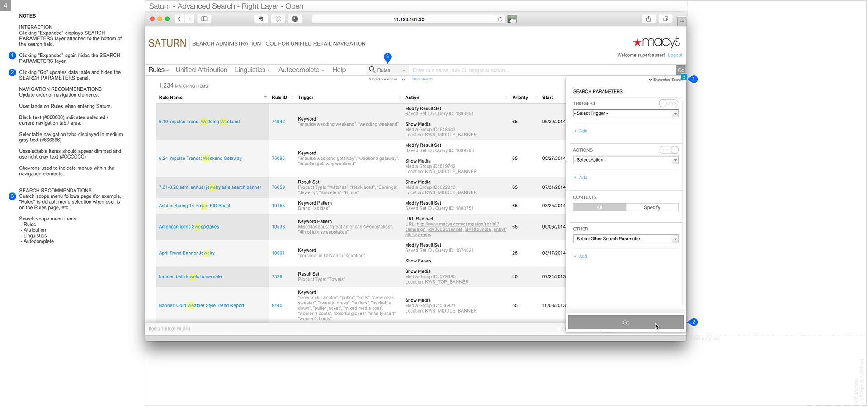This screenshot has width=868, height=407.
Task: Click rule ID 74942
Action: tap(278, 122)
